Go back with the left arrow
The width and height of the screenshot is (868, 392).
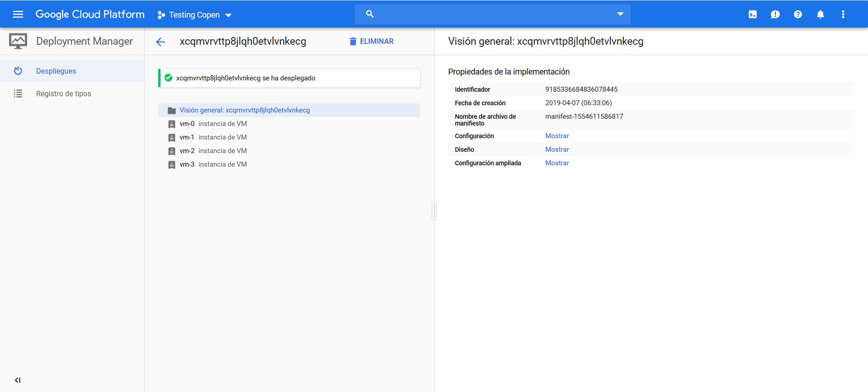160,42
